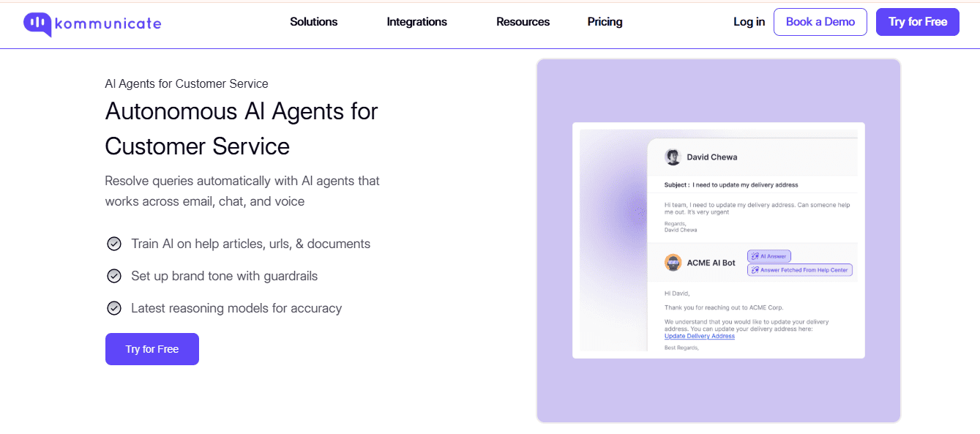Screen dimensions: 980x434
Task: Click "Latest reasoning models for accuracy"
Action: (236, 308)
